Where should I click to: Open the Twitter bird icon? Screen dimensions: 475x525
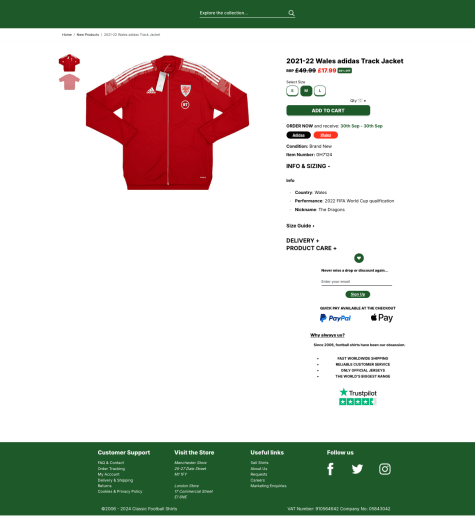tap(357, 469)
